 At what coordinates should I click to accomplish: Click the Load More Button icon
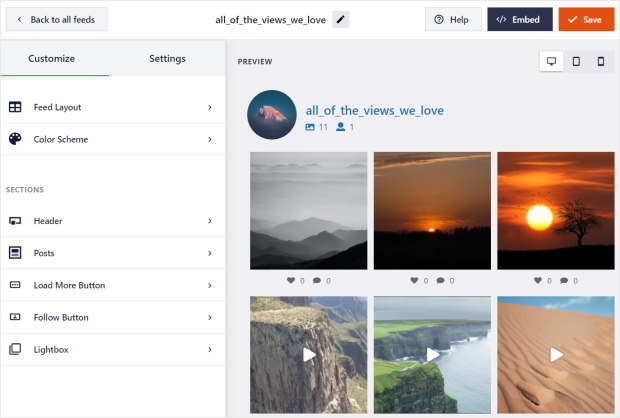pos(15,285)
